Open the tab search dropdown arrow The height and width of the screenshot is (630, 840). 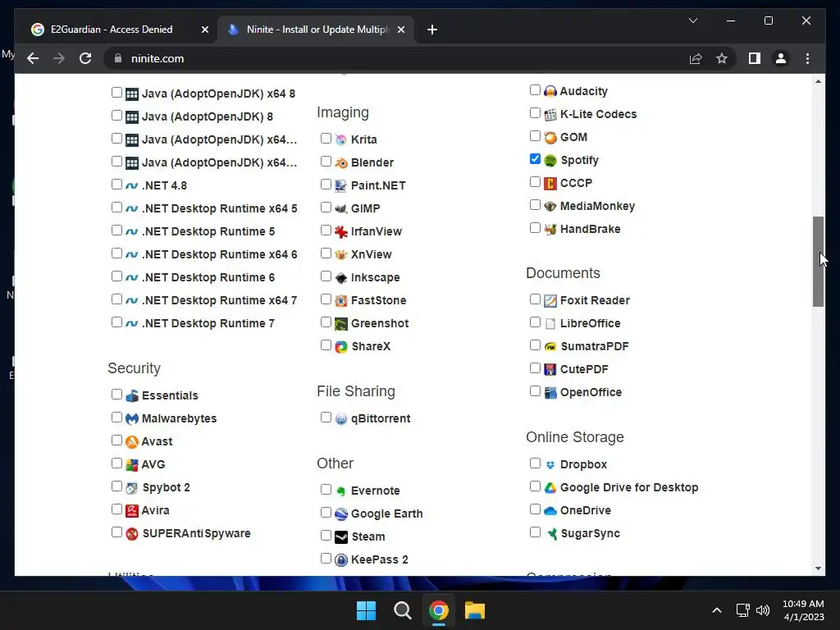click(692, 21)
